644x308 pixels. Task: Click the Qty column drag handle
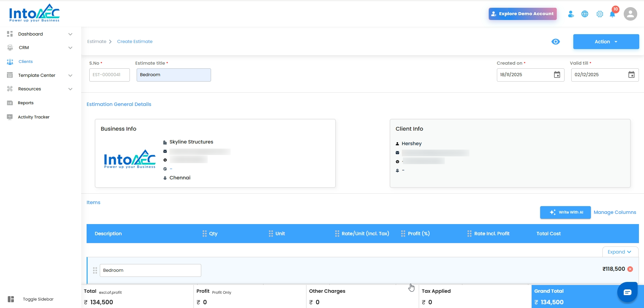point(205,234)
